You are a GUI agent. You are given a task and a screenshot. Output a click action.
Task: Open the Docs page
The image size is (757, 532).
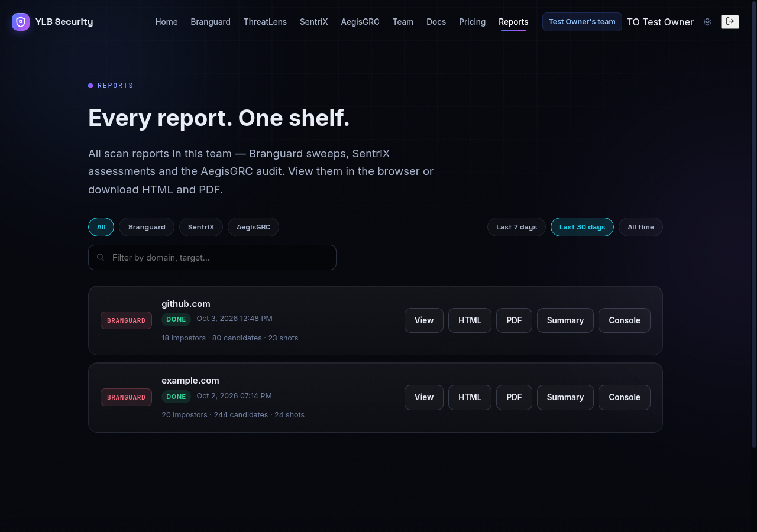pyautogui.click(x=436, y=22)
